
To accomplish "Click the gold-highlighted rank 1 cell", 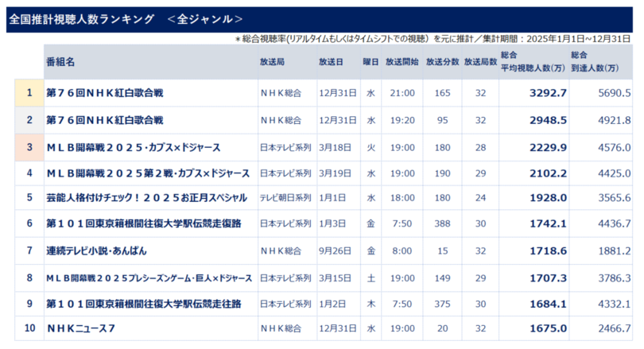I will coord(29,93).
